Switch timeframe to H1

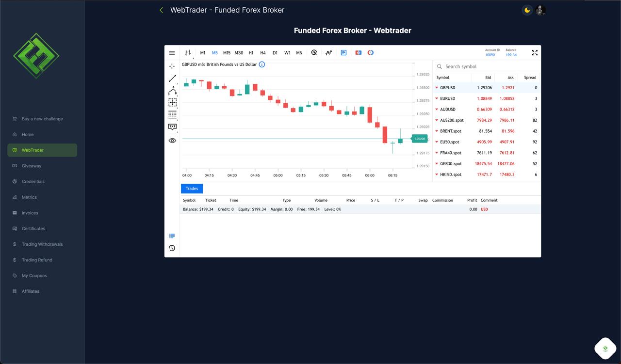[251, 53]
